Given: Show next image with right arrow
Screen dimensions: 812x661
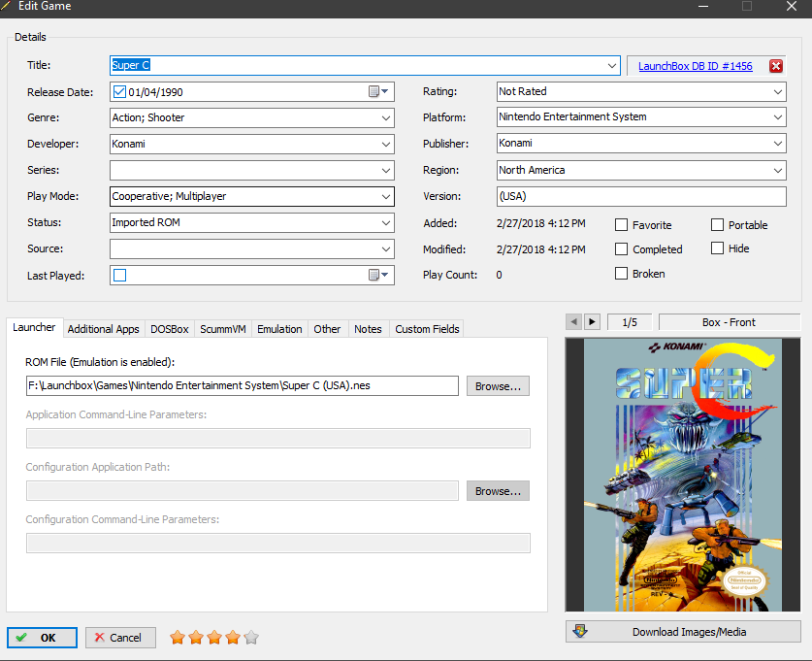Looking at the screenshot, I should pos(593,321).
